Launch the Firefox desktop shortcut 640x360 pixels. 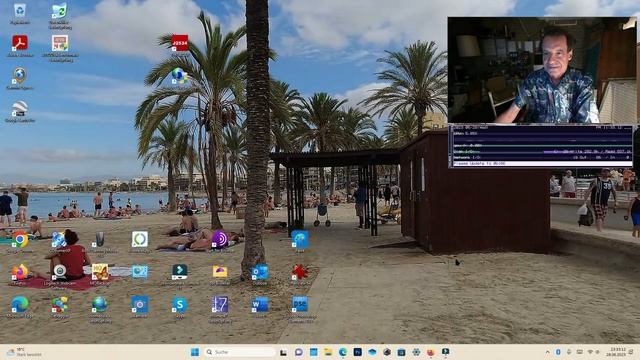click(x=20, y=272)
